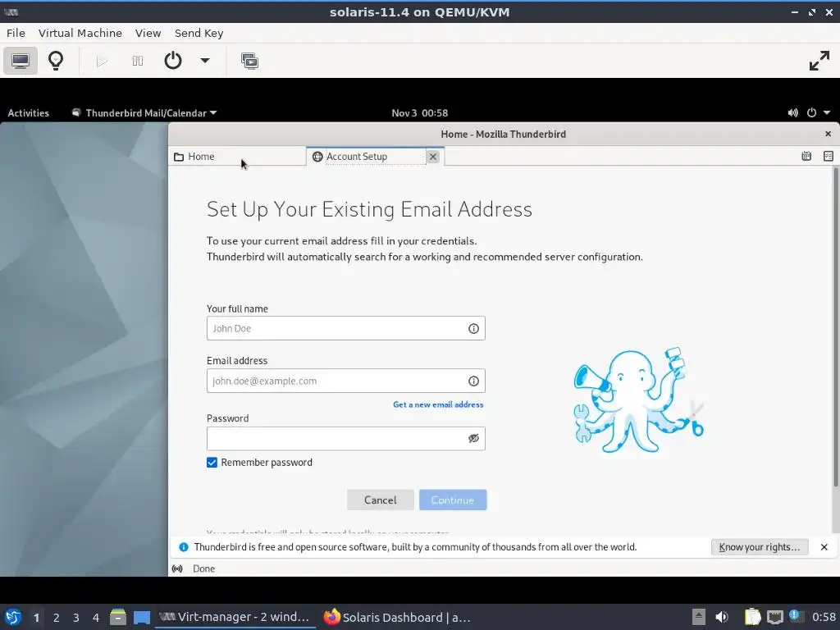Click the Your full name field
Image resolution: width=840 pixels, height=630 pixels.
tap(346, 328)
